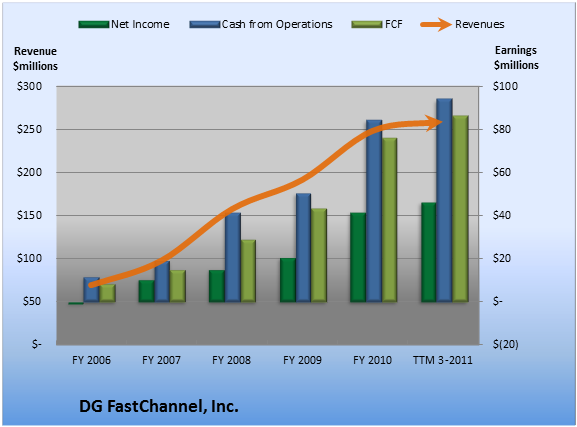Click the 'Earnings $millions' axis title
This screenshot has width=577, height=427.
tap(516, 58)
